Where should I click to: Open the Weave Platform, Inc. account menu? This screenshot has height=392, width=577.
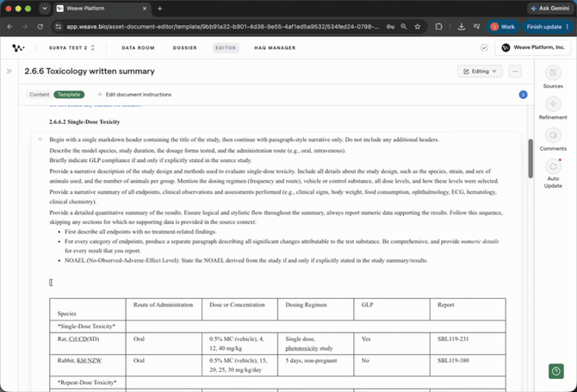[x=533, y=47]
